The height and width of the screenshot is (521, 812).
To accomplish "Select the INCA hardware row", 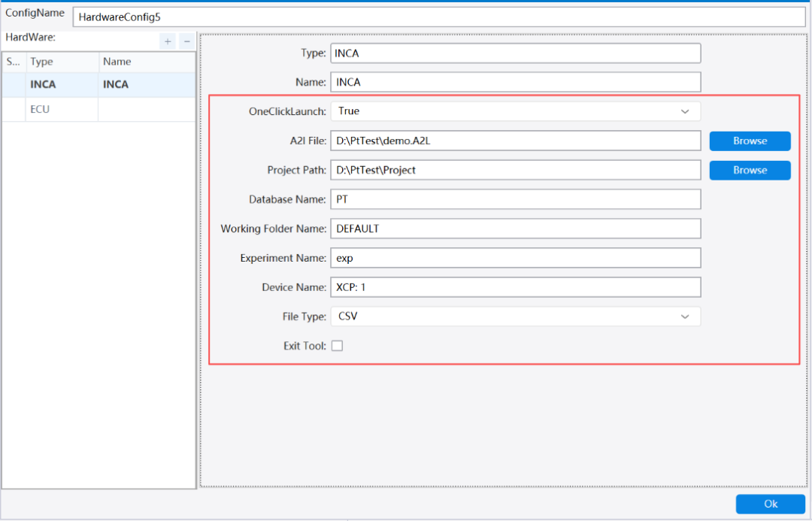I will coord(99,84).
